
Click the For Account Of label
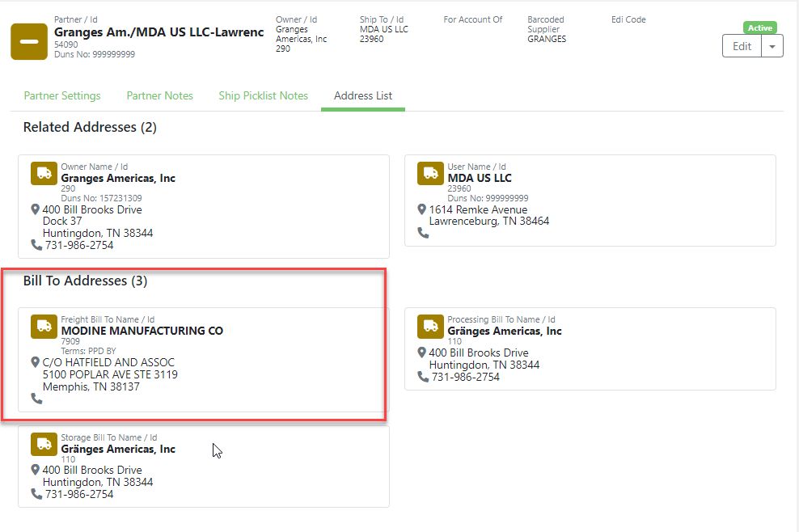click(473, 19)
